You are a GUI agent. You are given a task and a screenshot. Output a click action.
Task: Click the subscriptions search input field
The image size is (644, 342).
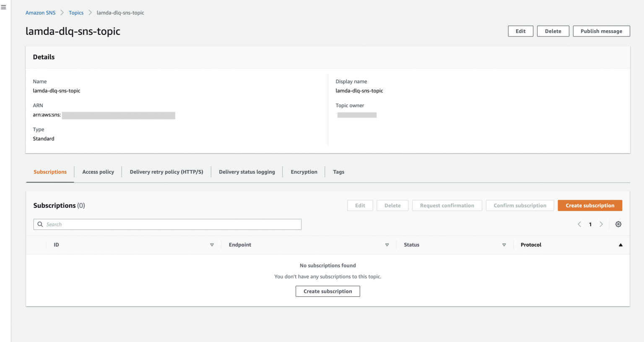tap(167, 224)
